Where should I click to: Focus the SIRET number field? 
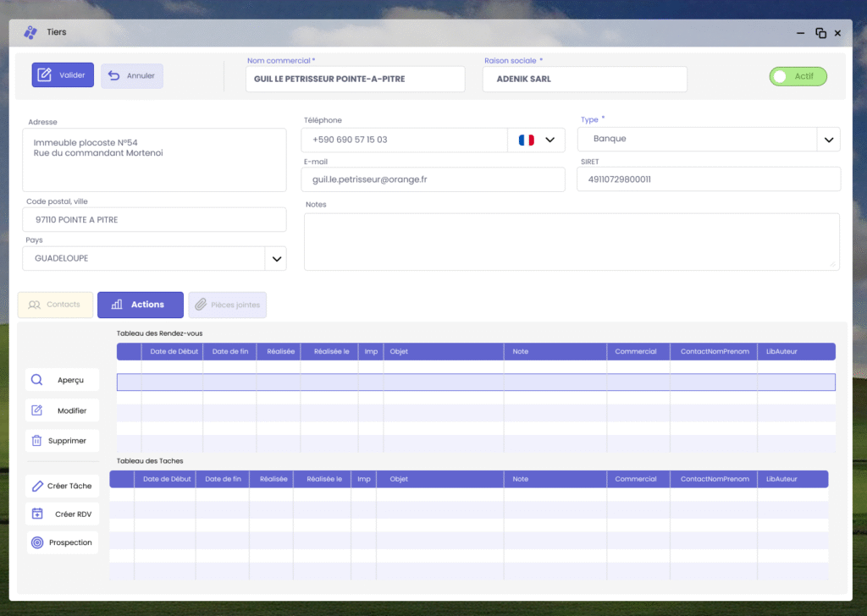click(x=709, y=179)
